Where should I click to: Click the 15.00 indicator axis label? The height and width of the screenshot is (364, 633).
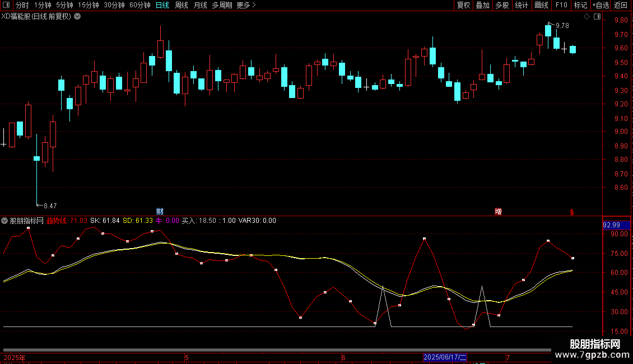click(x=619, y=332)
